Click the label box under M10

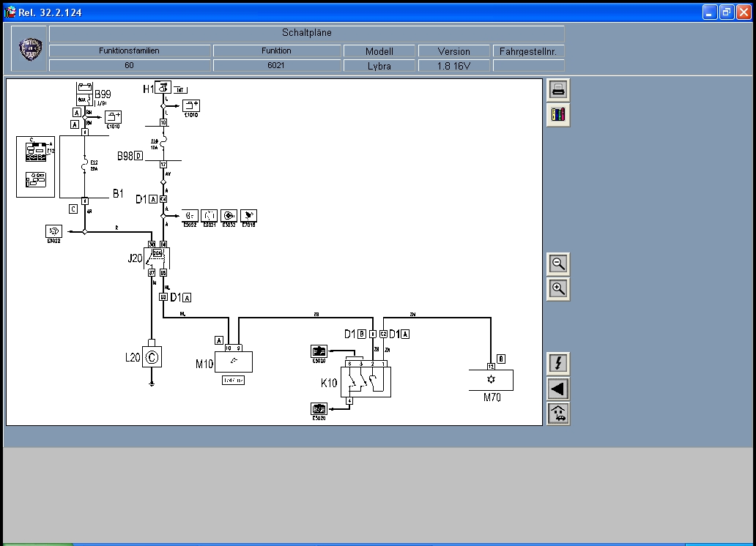click(x=233, y=381)
